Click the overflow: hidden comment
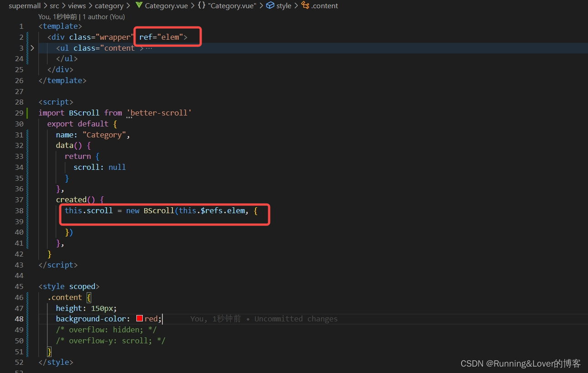 coord(106,330)
